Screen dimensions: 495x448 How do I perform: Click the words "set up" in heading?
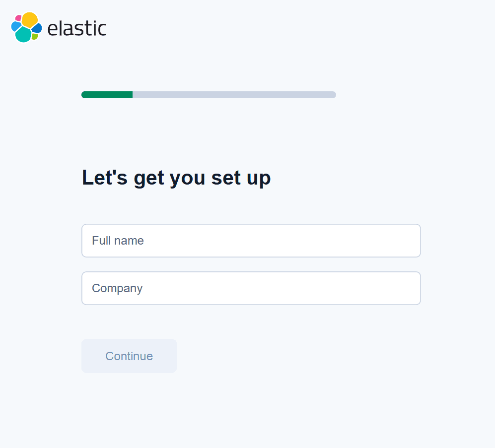pos(241,178)
